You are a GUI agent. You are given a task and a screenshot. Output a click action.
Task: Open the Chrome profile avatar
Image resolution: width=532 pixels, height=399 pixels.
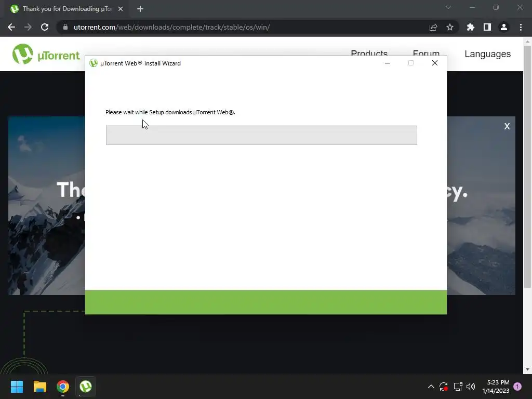pos(504,27)
